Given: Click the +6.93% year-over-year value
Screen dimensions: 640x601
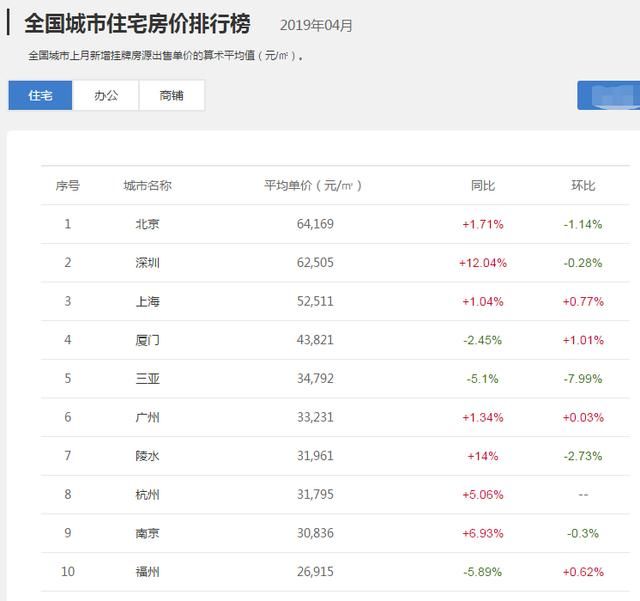Looking at the screenshot, I should [x=483, y=533].
